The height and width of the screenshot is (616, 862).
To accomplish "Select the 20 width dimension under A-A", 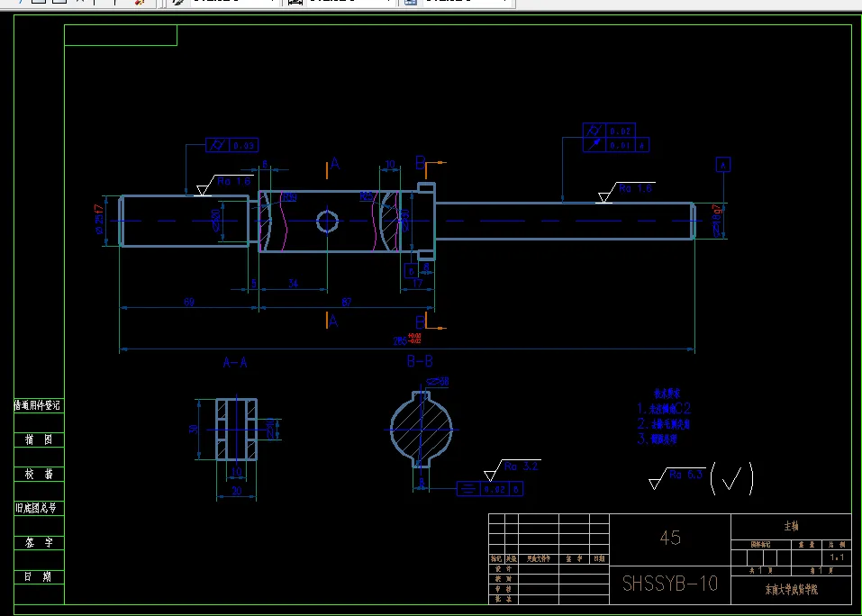I will tap(236, 491).
